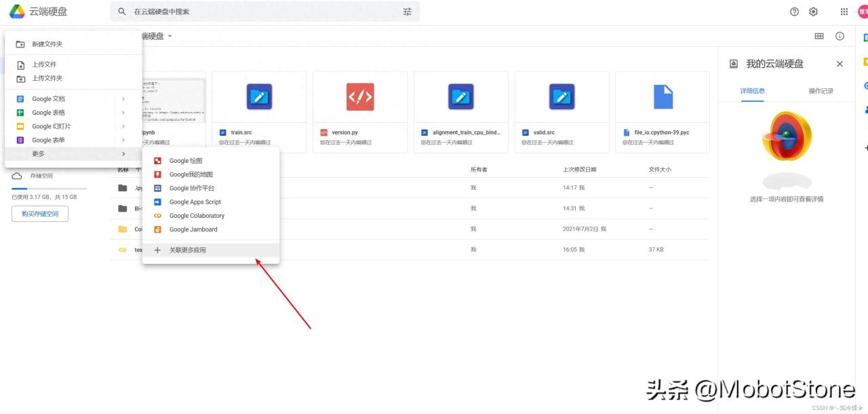The width and height of the screenshot is (868, 414).
Task: Open the Google apps grid icon
Action: click(844, 12)
